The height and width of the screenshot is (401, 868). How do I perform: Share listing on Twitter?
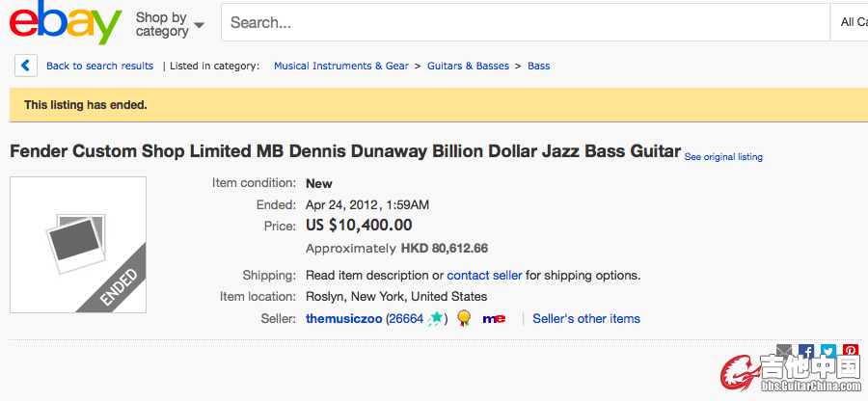[828, 351]
